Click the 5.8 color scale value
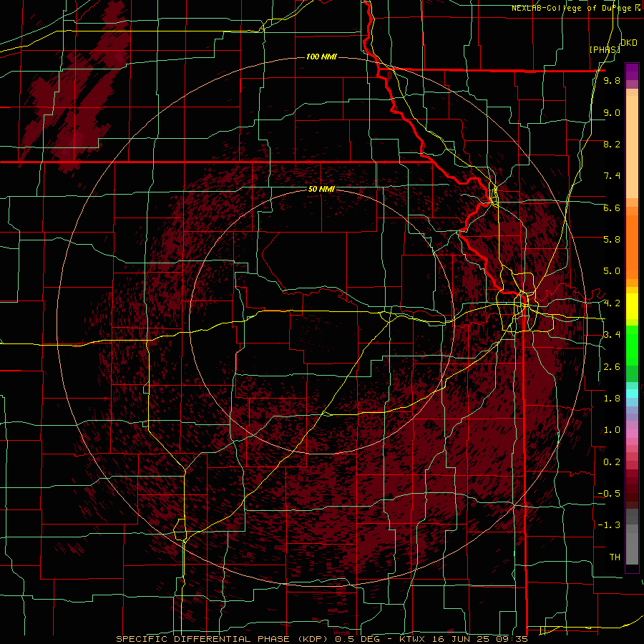Screen dimensions: 644x644 (x=612, y=240)
